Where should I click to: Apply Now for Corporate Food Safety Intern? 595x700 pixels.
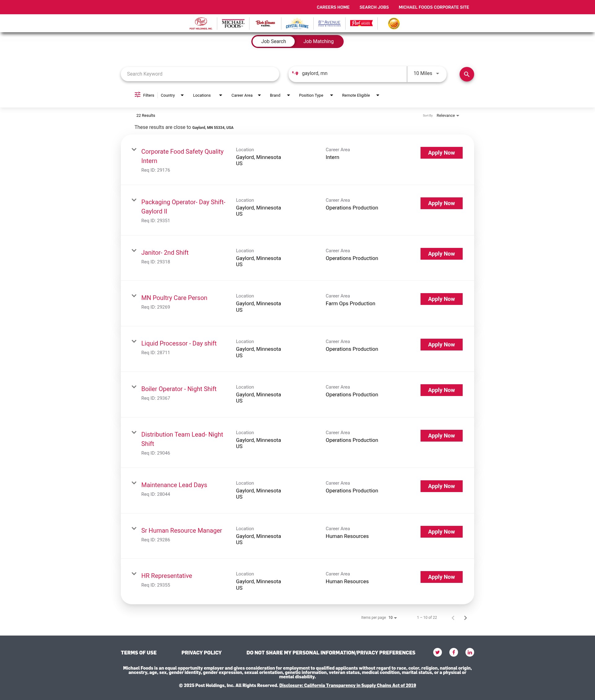[x=441, y=153]
